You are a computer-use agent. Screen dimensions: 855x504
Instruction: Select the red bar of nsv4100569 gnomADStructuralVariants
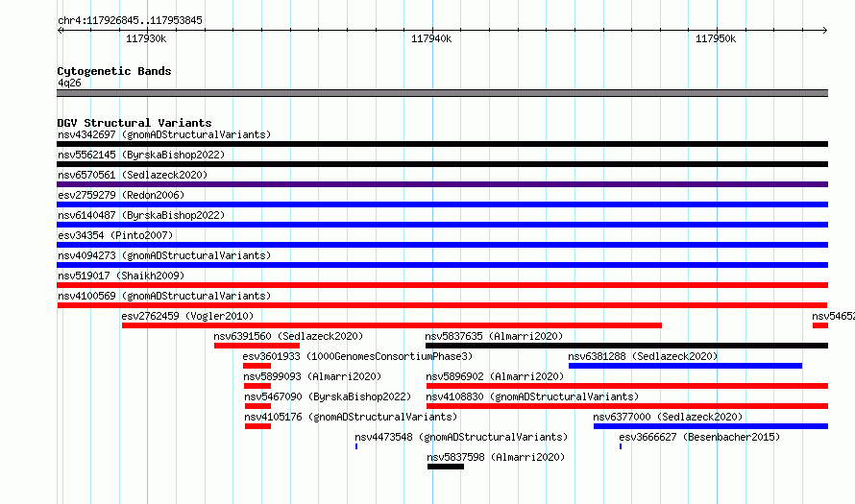point(442,305)
